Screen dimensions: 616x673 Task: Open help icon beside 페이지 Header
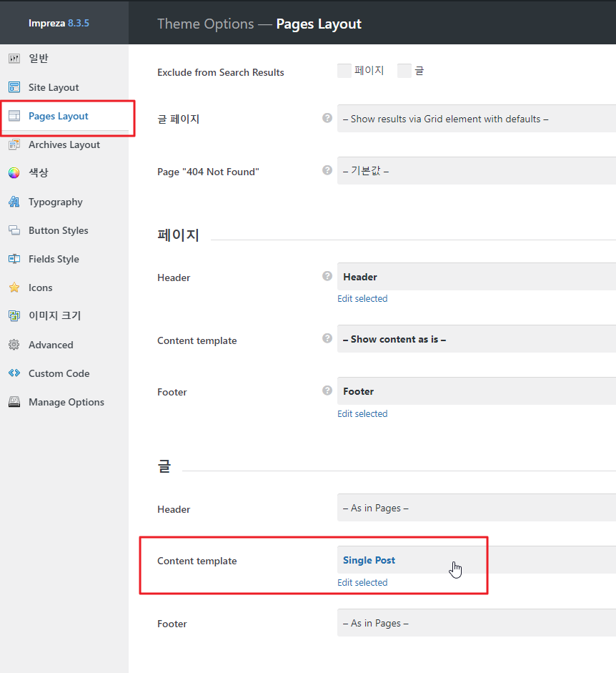tap(327, 276)
